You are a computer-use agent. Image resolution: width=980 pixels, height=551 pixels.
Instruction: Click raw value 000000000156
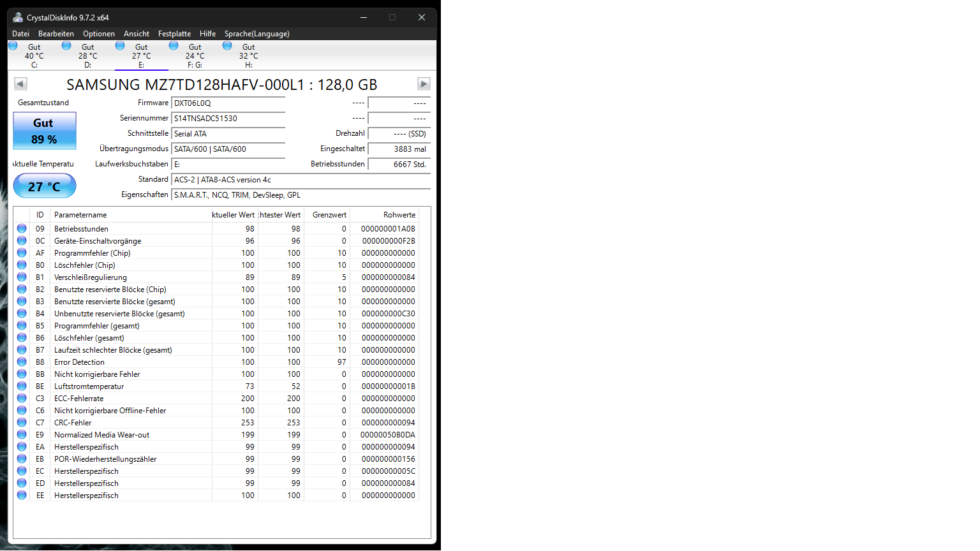pyautogui.click(x=389, y=459)
